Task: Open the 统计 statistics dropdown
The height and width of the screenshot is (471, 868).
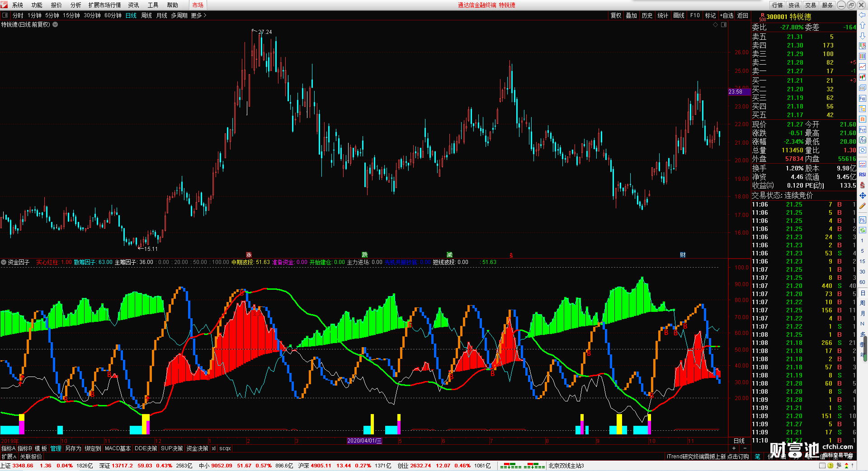Action: 663,15
